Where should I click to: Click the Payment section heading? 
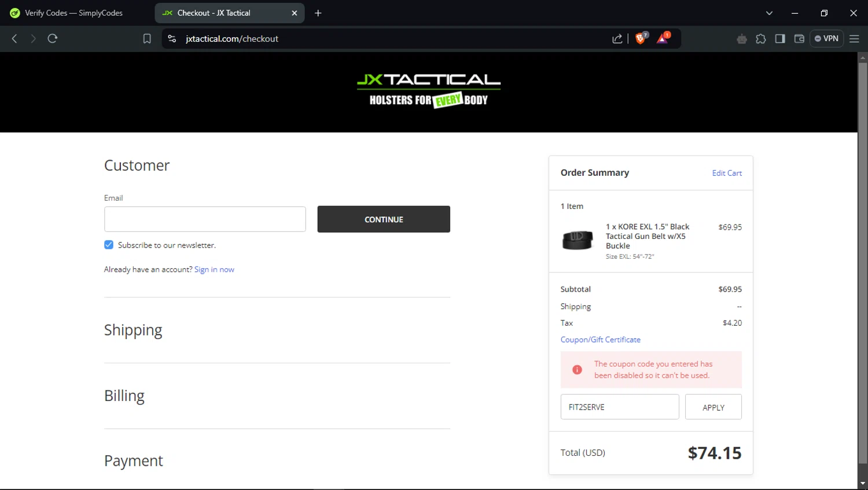coord(134,460)
